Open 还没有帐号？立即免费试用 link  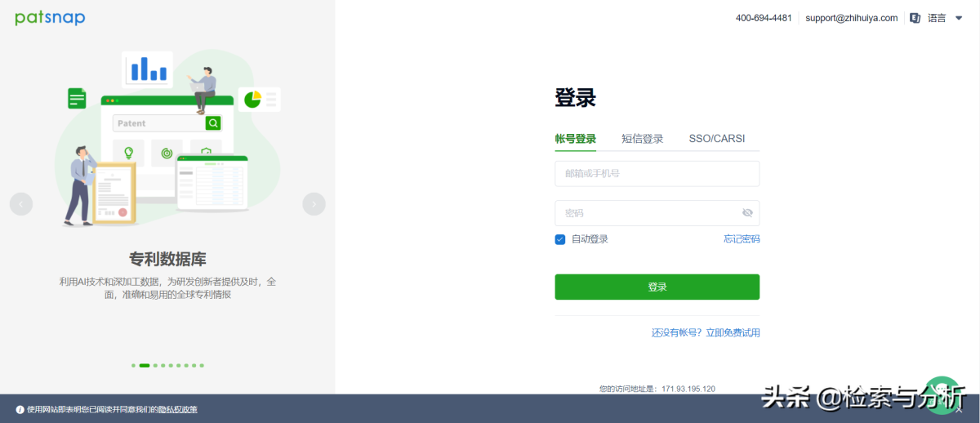tap(706, 332)
